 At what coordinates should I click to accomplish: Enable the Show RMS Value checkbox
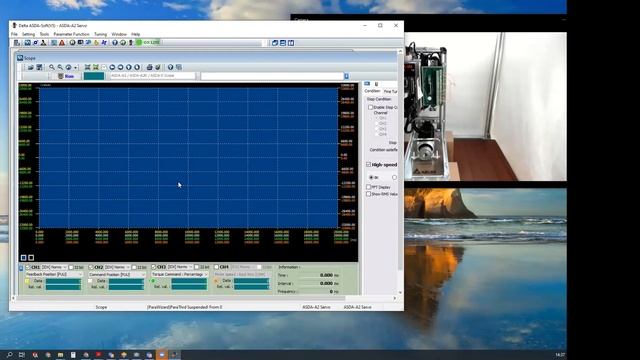tap(369, 194)
